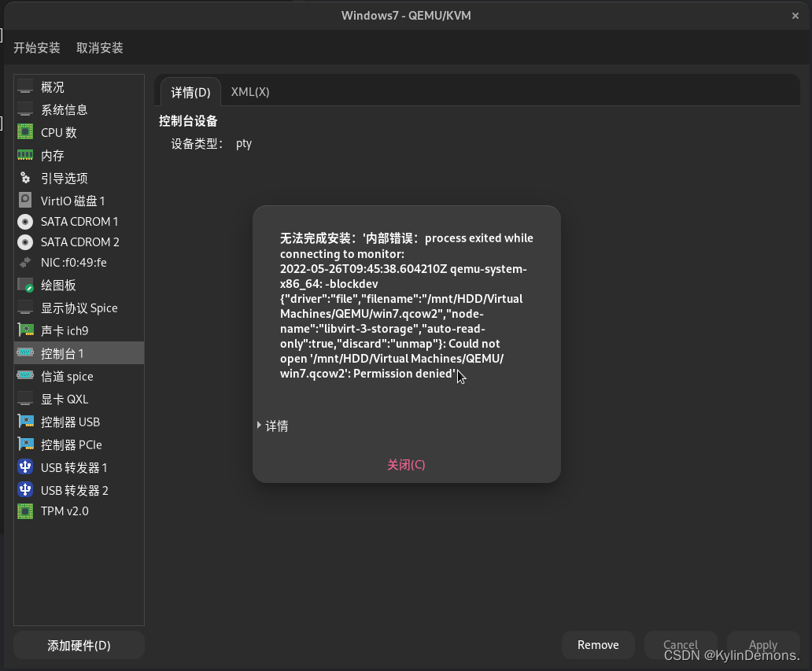The width and height of the screenshot is (812, 671).
Task: Select the 绘图板 label
Action: click(58, 285)
